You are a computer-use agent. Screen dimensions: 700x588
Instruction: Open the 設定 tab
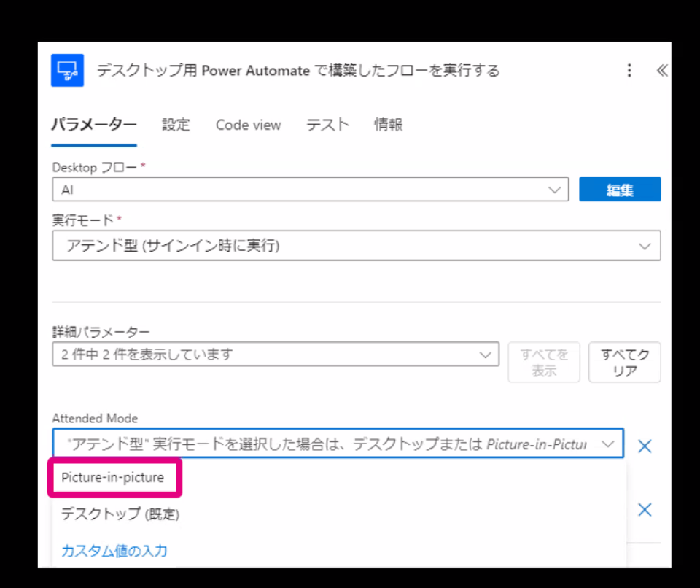(176, 125)
